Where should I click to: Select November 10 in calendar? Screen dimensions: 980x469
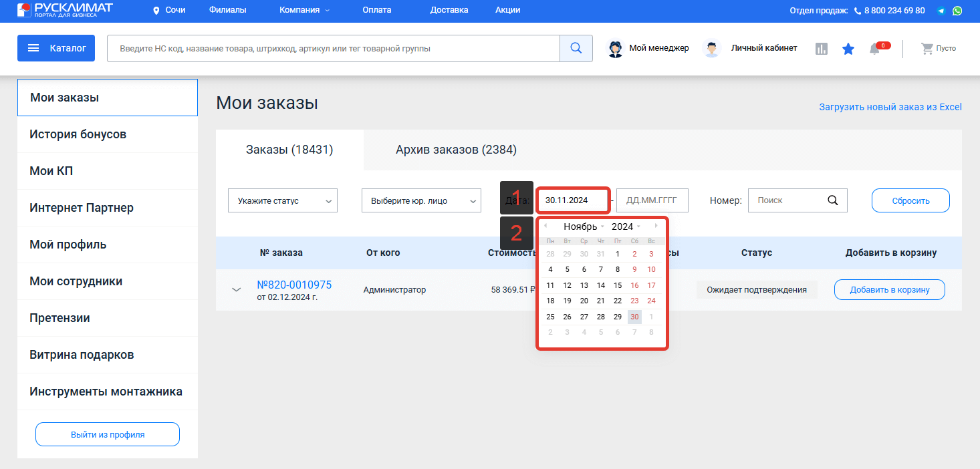click(651, 269)
